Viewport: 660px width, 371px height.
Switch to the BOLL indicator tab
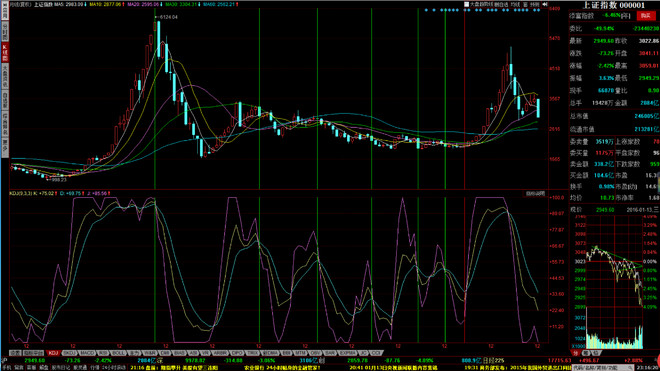117,353
